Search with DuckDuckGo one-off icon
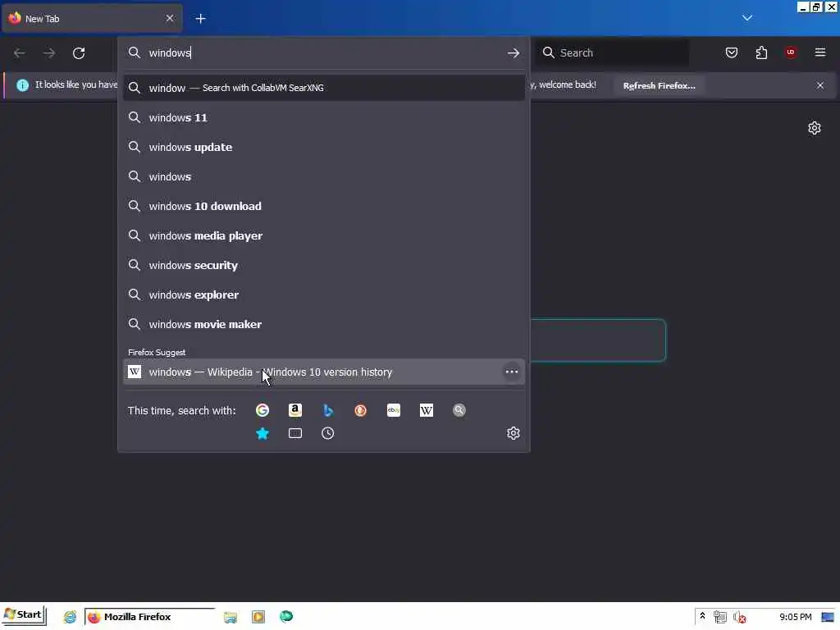The width and height of the screenshot is (840, 630). point(361,410)
